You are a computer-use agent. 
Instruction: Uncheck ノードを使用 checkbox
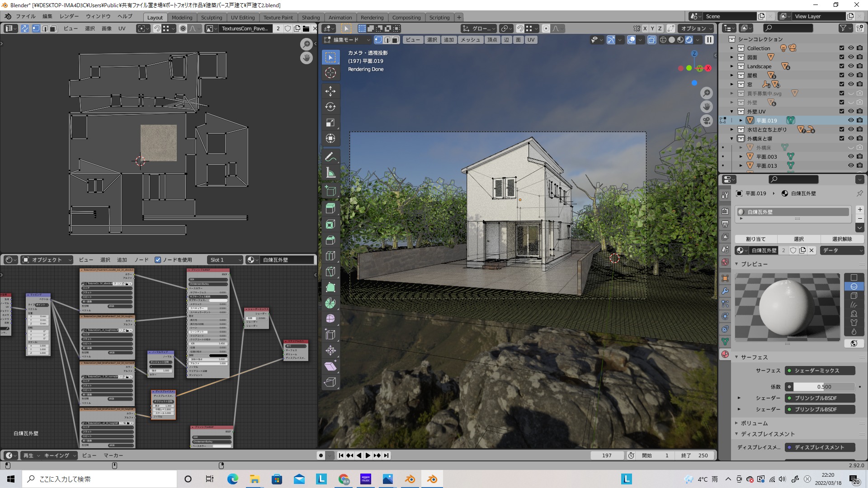(x=158, y=260)
